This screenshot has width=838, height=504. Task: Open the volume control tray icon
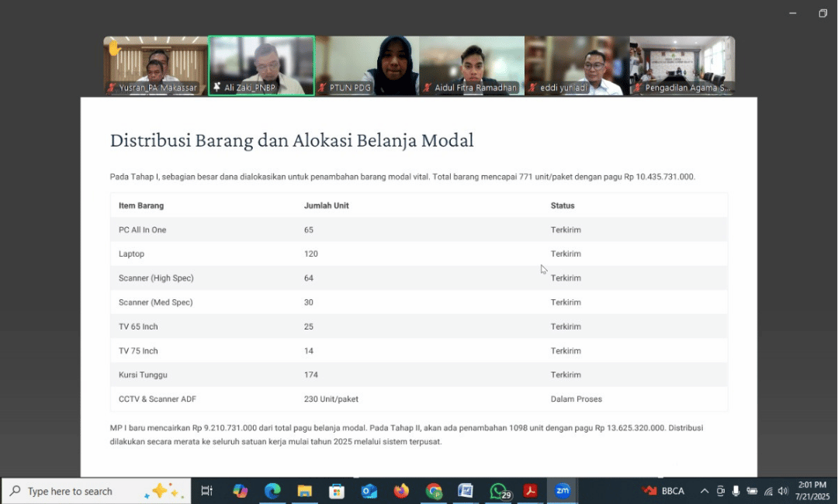pos(783,491)
